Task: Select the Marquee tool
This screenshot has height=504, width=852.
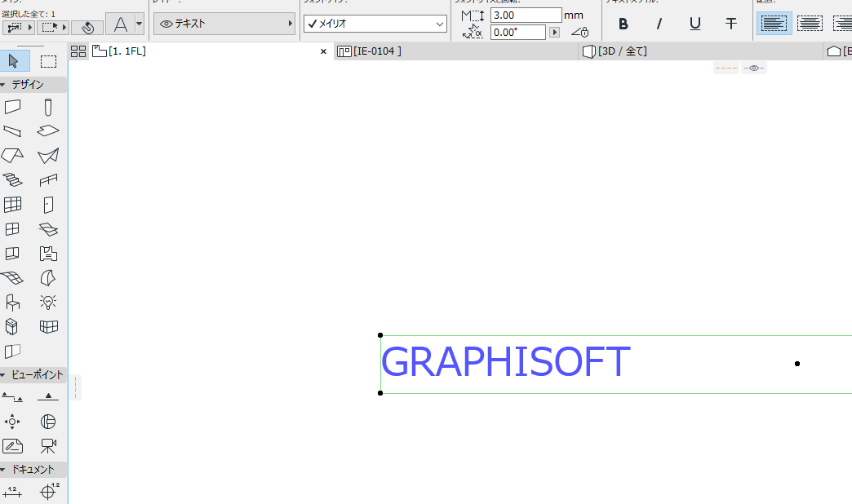Action: click(48, 61)
